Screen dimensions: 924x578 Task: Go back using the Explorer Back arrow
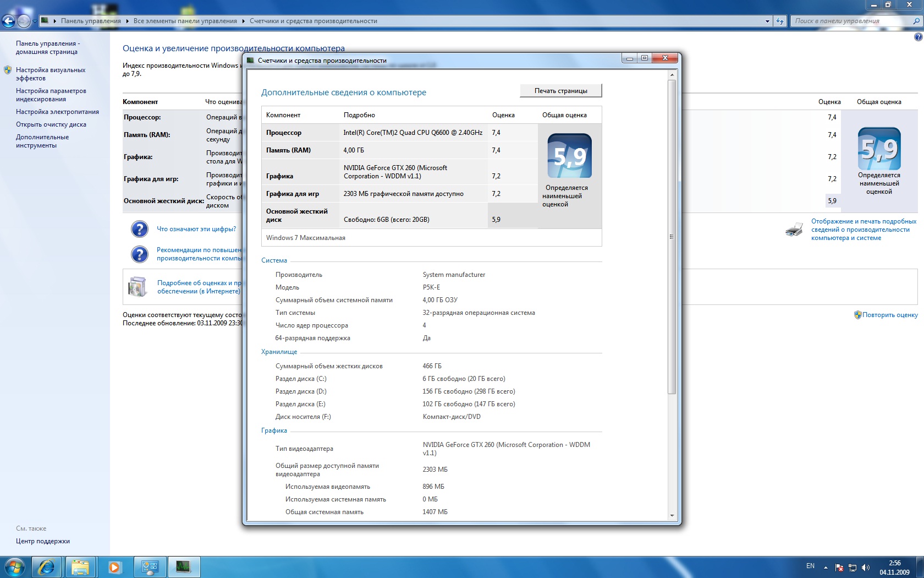8,21
